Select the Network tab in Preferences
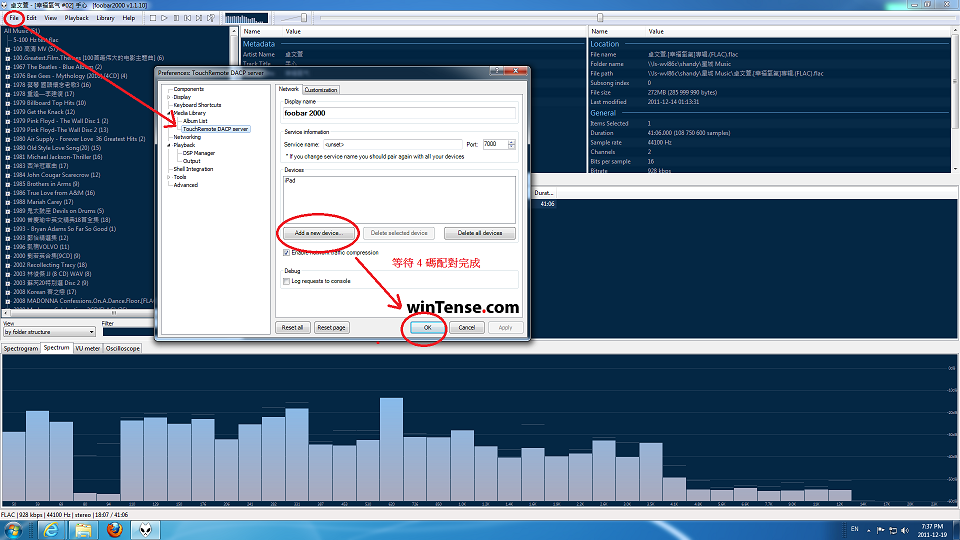 [289, 89]
